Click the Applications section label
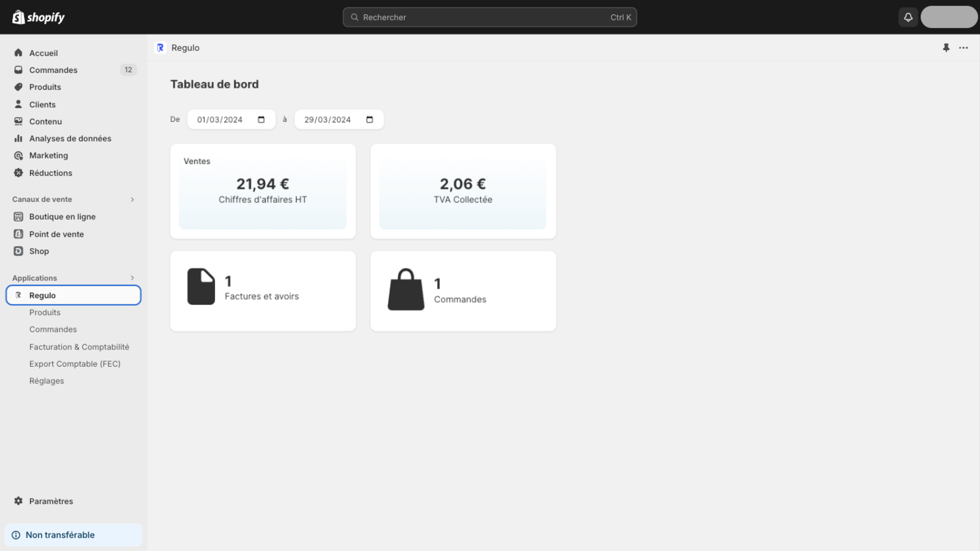The width and height of the screenshot is (980, 551). 34,278
